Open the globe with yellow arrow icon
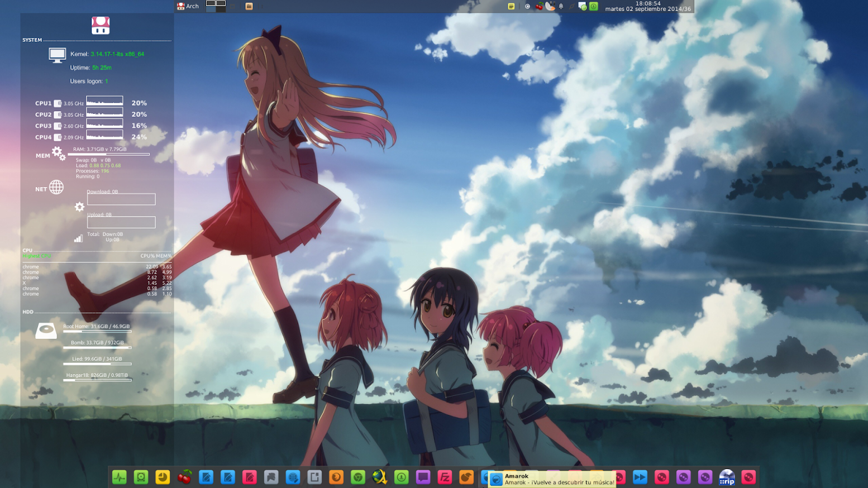 pos(380,477)
